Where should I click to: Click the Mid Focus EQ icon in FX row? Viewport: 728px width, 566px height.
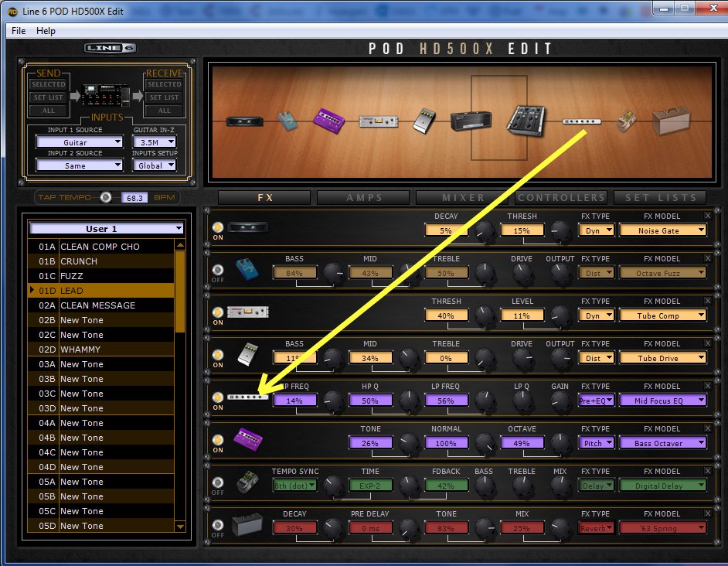pos(248,397)
